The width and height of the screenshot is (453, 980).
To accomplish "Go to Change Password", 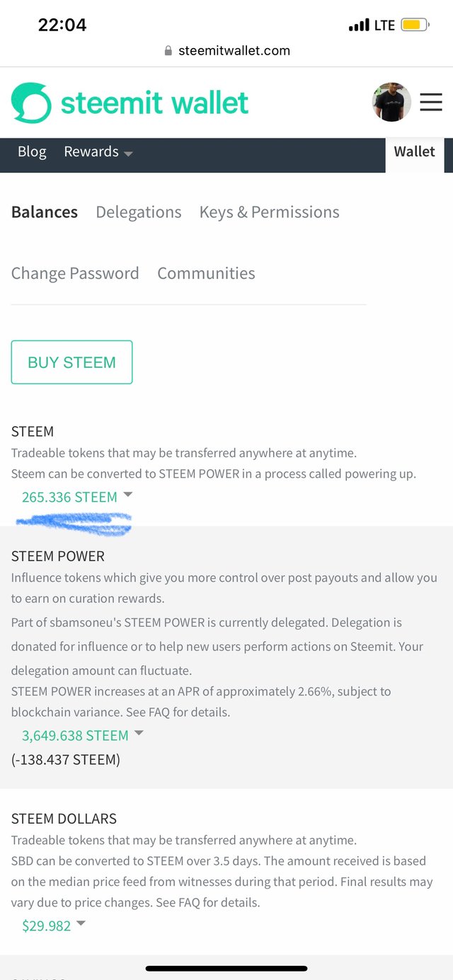I will coord(75,274).
